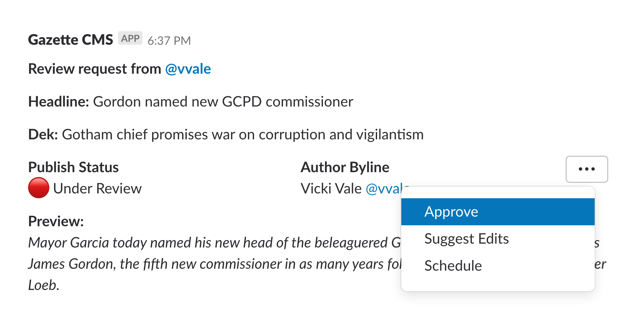Click the APP badge next to Gazette CMS
The height and width of the screenshot is (317, 644).
(x=130, y=38)
